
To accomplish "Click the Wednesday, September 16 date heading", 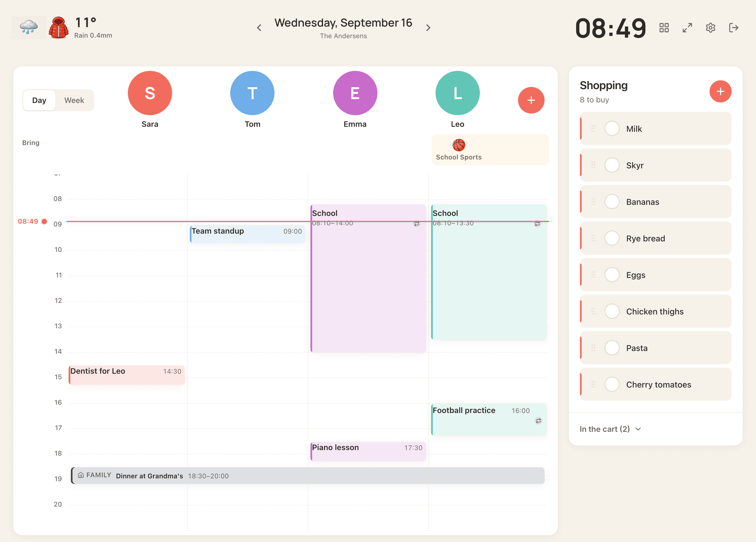I will pyautogui.click(x=343, y=23).
